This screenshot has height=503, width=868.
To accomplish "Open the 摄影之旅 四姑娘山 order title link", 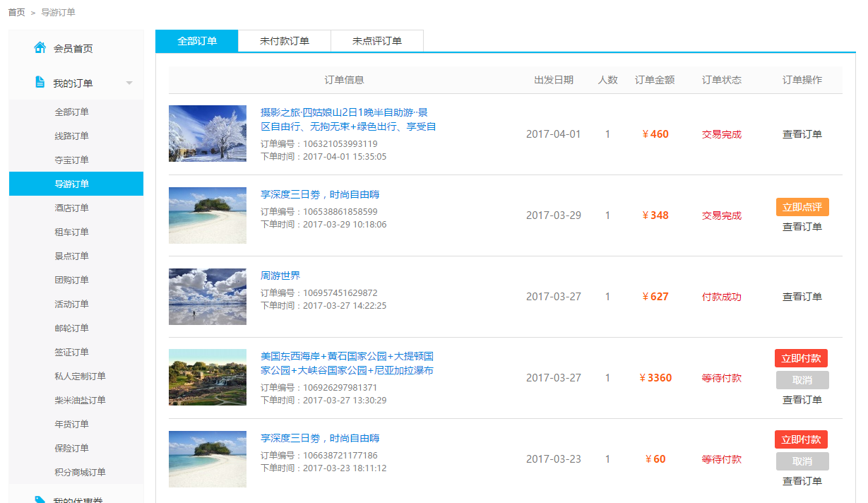I will (x=344, y=112).
